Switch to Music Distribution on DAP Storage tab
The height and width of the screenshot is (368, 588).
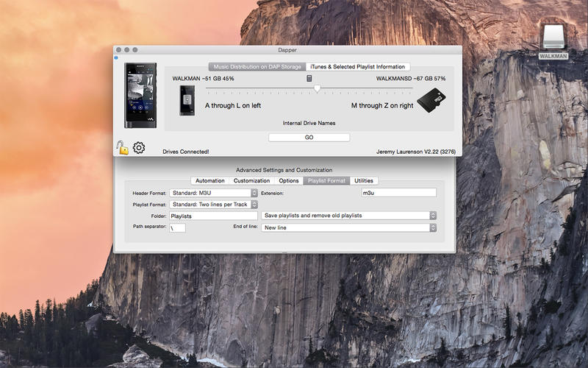[x=257, y=66]
